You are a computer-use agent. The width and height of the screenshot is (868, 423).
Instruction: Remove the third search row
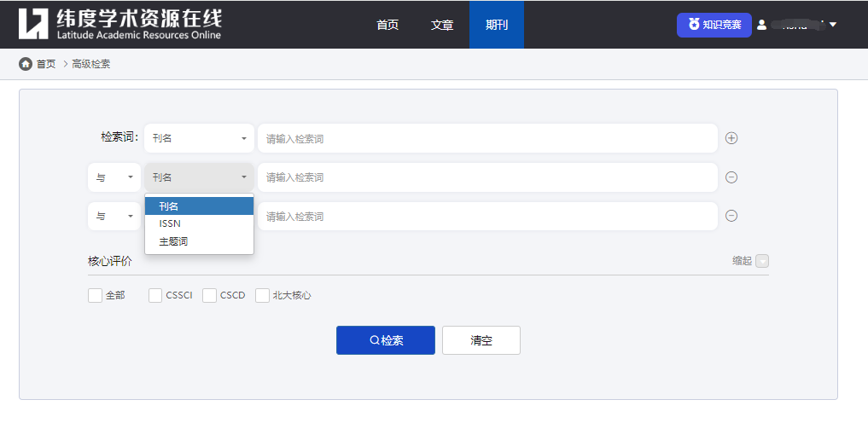(x=731, y=216)
